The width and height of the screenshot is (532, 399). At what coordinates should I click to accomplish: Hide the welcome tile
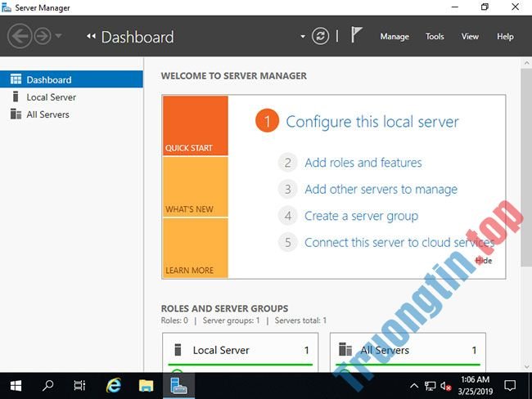coord(484,260)
